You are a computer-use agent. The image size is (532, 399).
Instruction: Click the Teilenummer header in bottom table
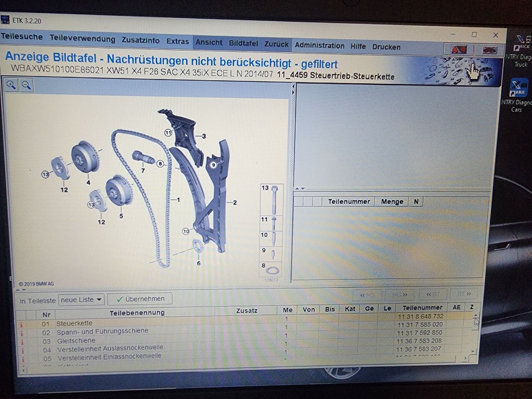[x=422, y=307]
